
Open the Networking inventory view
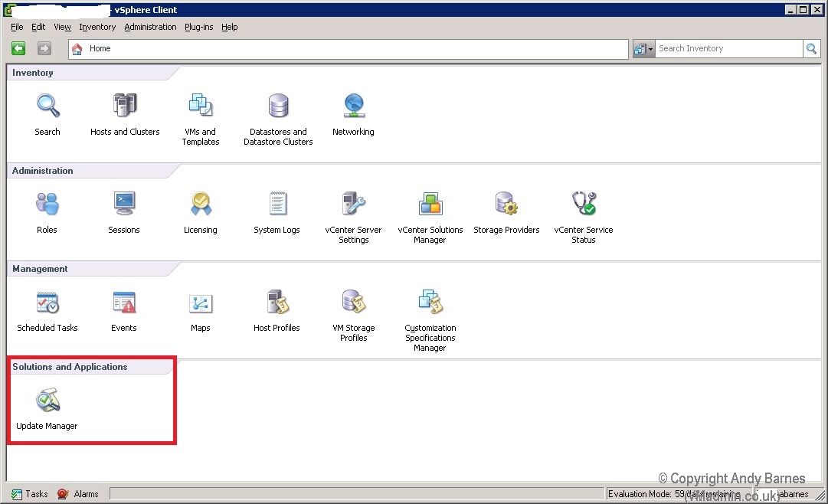click(353, 106)
